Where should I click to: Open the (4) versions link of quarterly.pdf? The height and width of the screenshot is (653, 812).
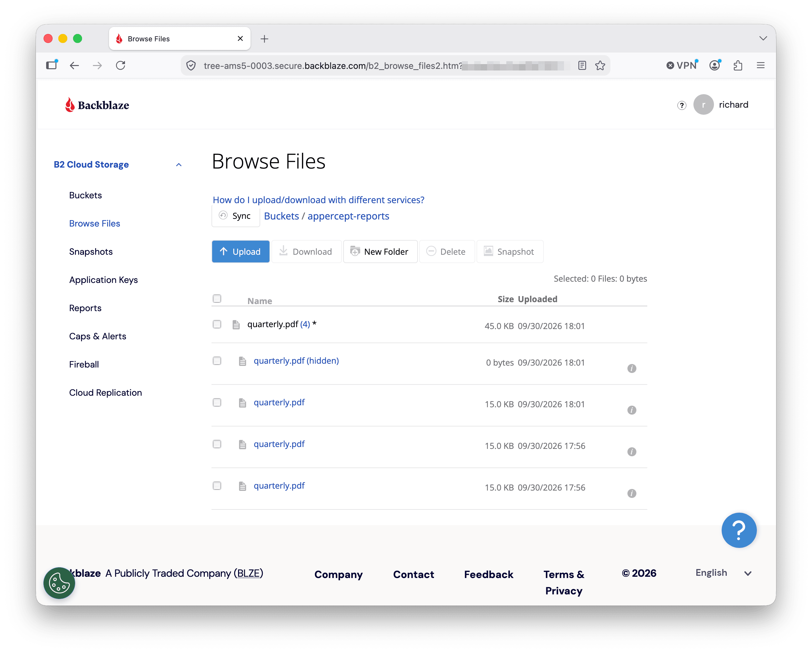point(305,324)
